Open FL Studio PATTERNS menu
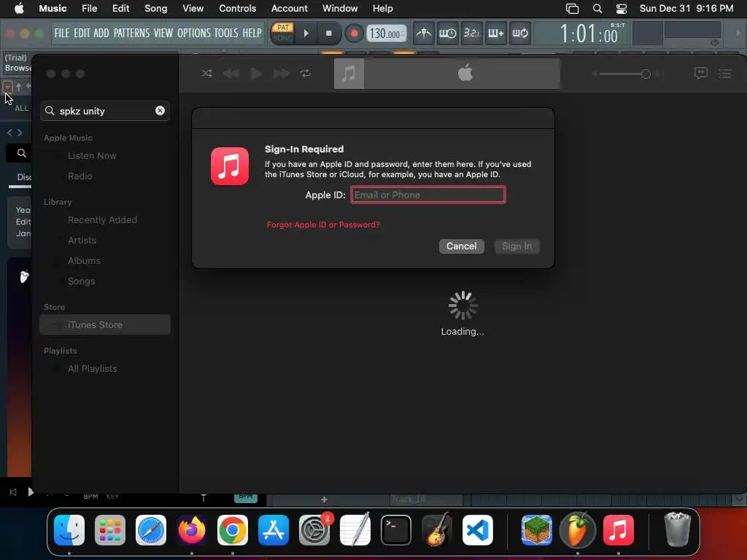 [131, 33]
